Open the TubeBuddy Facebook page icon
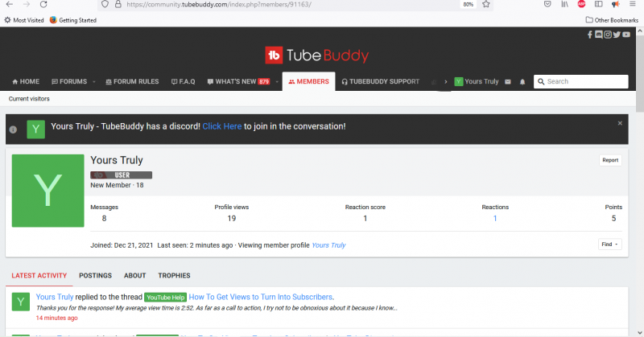Image resolution: width=644 pixels, height=337 pixels. point(589,34)
